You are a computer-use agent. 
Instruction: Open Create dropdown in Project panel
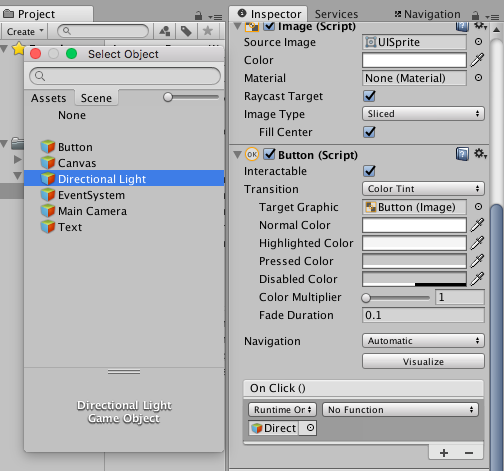pyautogui.click(x=25, y=31)
